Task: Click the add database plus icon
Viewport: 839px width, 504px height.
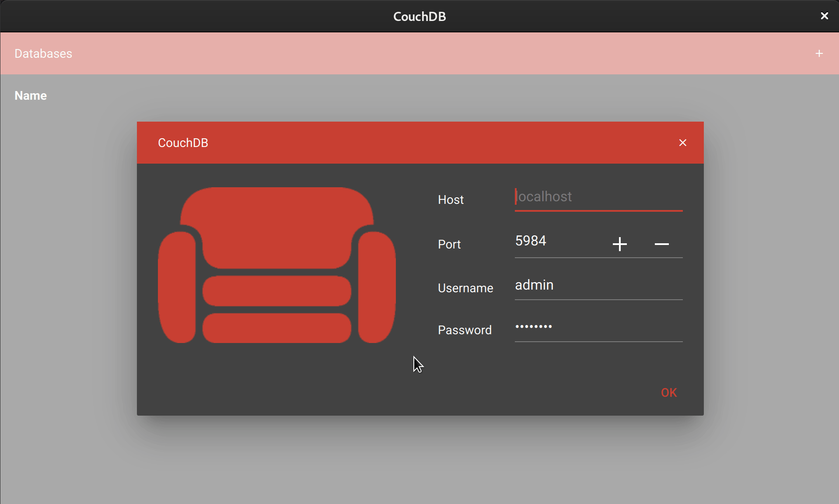Action: pos(819,53)
